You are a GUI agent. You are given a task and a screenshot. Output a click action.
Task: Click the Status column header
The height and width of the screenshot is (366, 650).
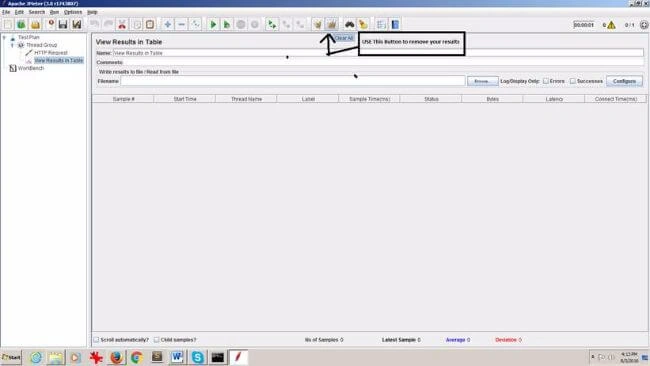(x=431, y=99)
